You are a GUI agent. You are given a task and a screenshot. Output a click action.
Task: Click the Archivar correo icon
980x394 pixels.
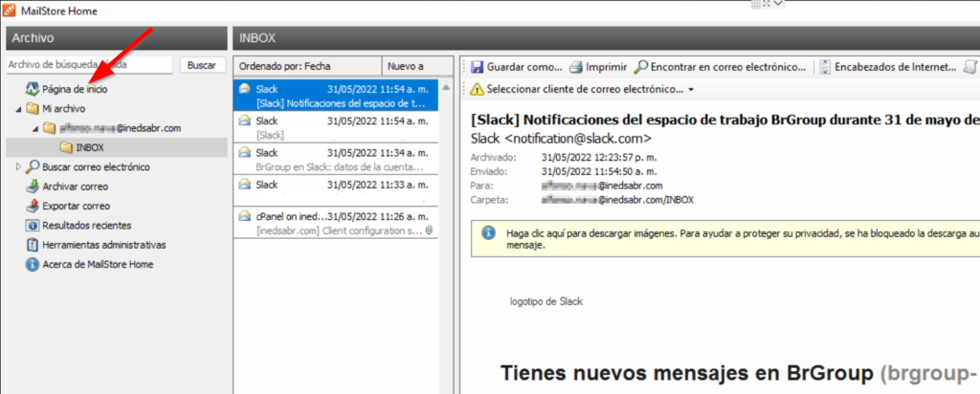click(x=32, y=186)
